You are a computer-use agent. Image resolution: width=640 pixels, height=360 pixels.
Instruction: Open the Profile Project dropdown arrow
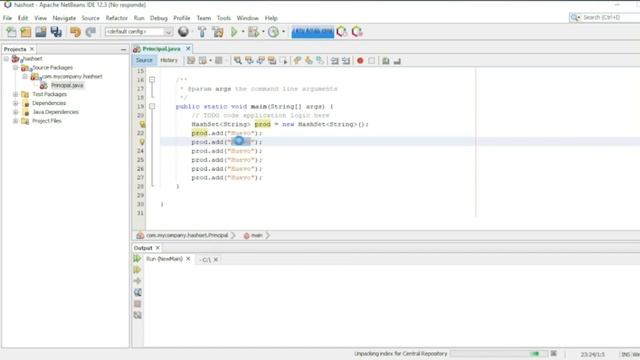pyautogui.click(x=284, y=32)
